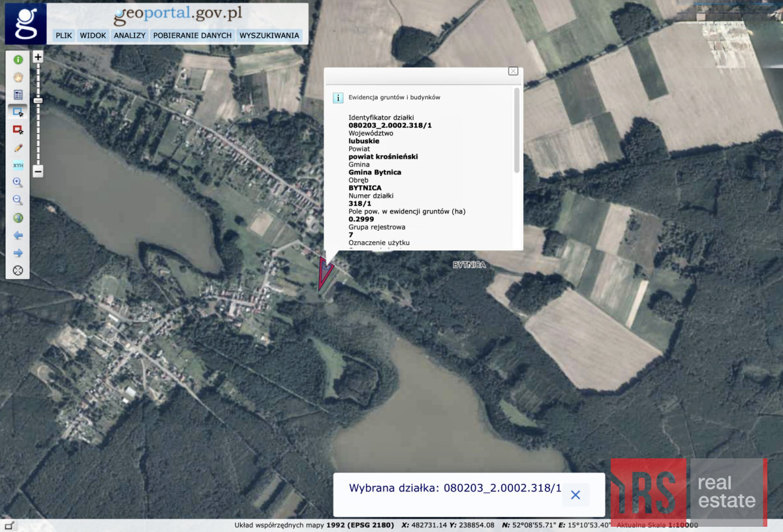The height and width of the screenshot is (532, 783).
Task: Dismiss the Wybrana działka notification
Action: (575, 495)
